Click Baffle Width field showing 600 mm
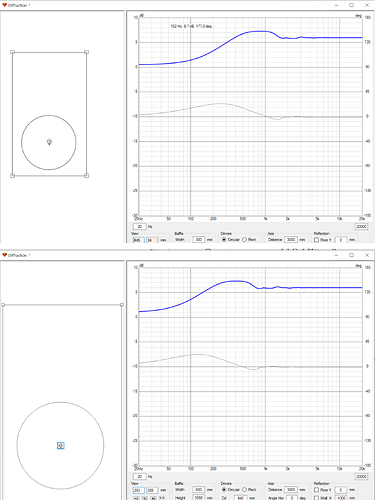The height and width of the screenshot is (500, 375). click(x=198, y=490)
